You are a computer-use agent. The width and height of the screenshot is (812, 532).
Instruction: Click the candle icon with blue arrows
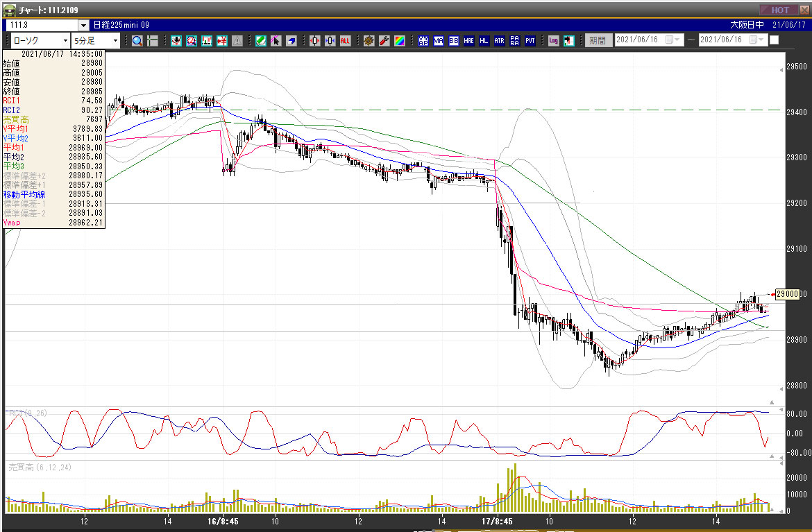coord(330,40)
